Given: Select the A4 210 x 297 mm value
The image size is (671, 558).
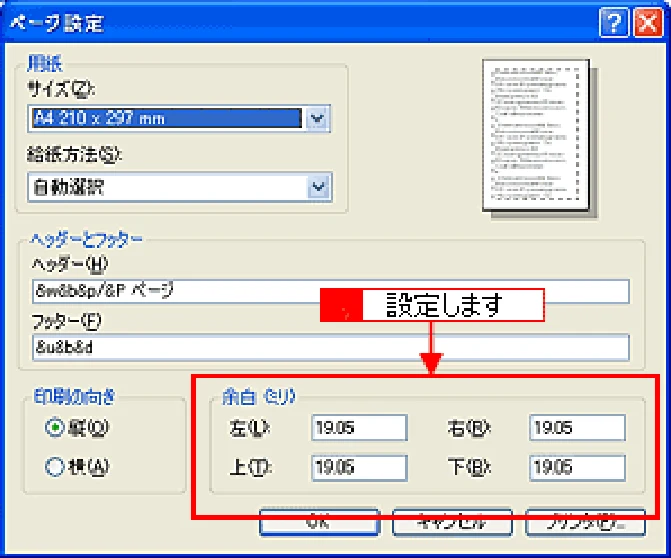Looking at the screenshot, I should (167, 118).
